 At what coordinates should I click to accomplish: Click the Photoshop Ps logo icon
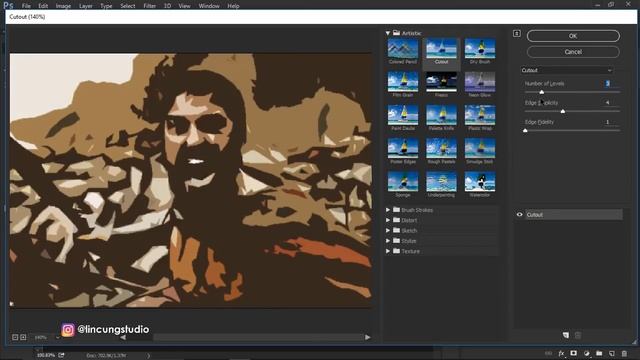[x=8, y=5]
